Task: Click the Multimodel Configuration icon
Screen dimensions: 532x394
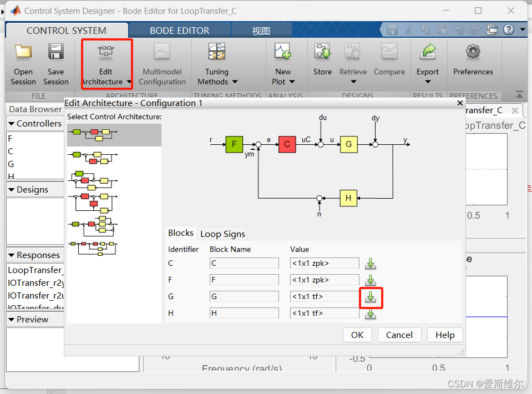Action: click(162, 52)
